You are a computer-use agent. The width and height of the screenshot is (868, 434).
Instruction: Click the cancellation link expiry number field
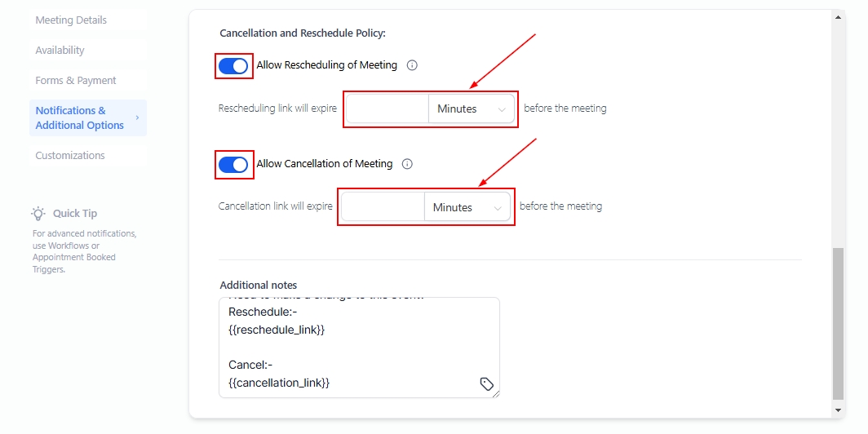(383, 208)
